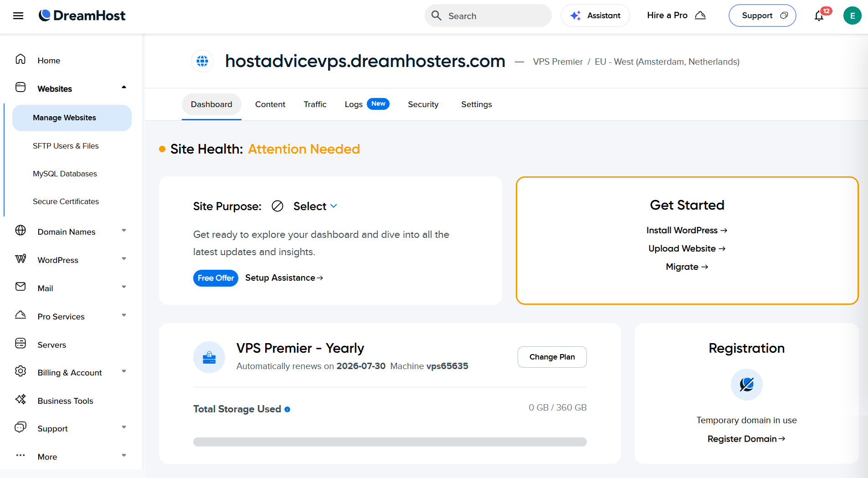Click the VPS plan briefcase icon
Image resolution: width=868 pixels, height=478 pixels.
coord(209,357)
